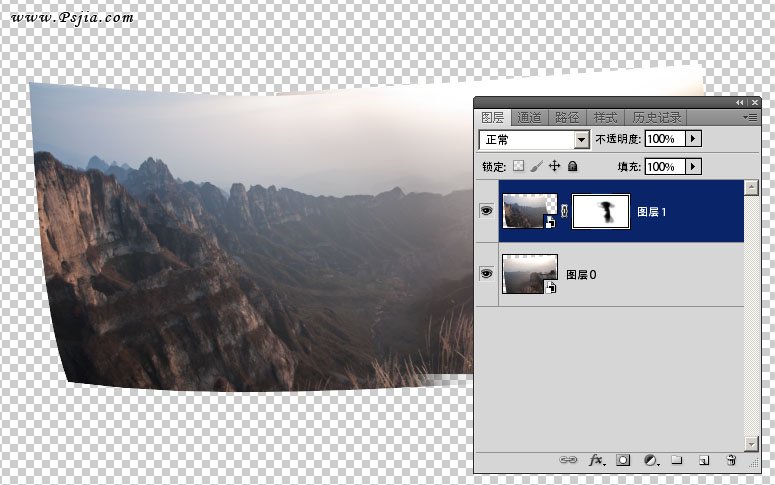This screenshot has width=775, height=485.
Task: Switch to the 路径 tab
Action: (x=567, y=118)
